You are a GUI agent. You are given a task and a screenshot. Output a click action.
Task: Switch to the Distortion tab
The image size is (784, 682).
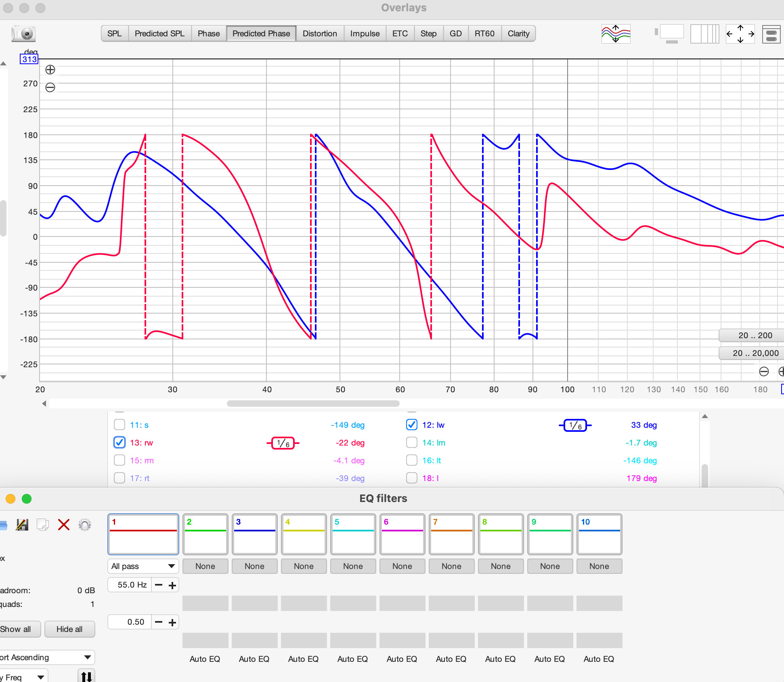coord(320,34)
